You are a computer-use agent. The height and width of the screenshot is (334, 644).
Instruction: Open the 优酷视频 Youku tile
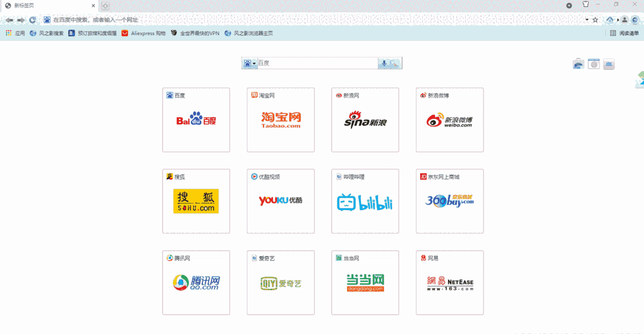[x=281, y=201]
